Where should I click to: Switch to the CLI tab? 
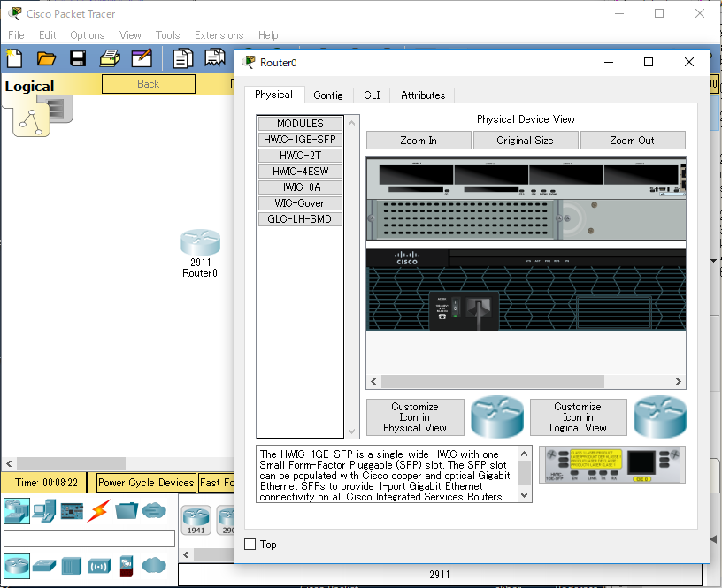(372, 95)
